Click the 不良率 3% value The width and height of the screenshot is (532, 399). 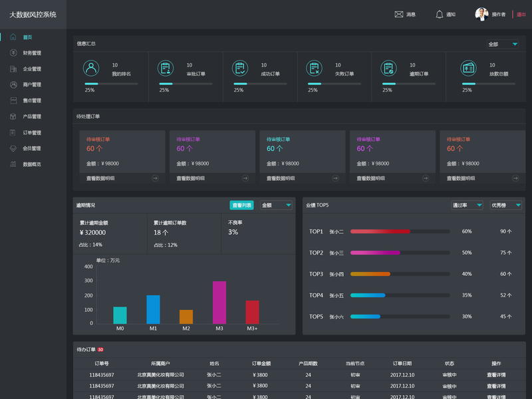tap(233, 232)
